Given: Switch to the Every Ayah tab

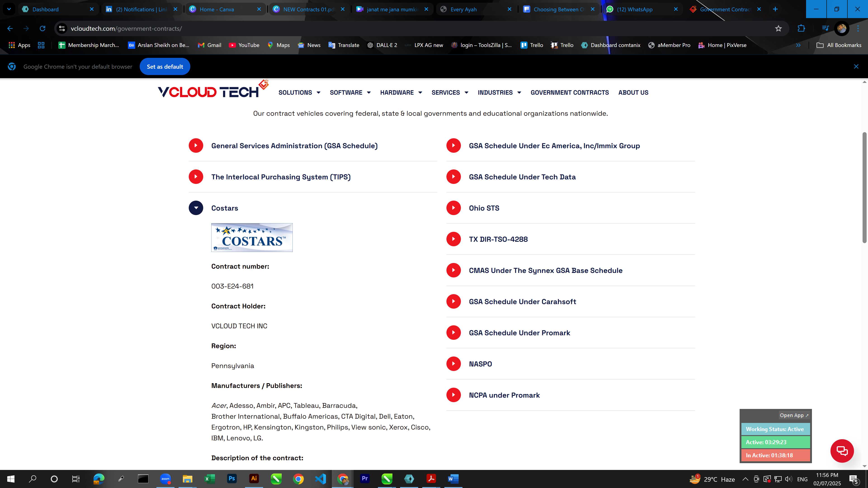Looking at the screenshot, I should tap(476, 9).
